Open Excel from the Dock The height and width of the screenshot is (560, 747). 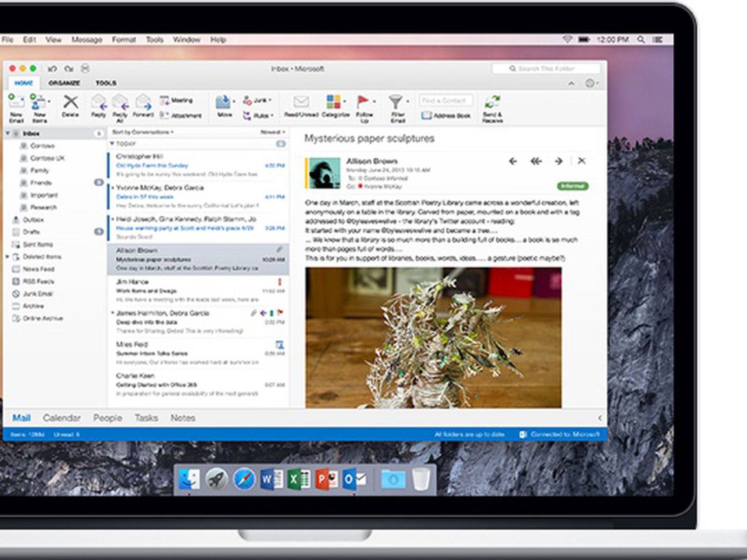(299, 479)
